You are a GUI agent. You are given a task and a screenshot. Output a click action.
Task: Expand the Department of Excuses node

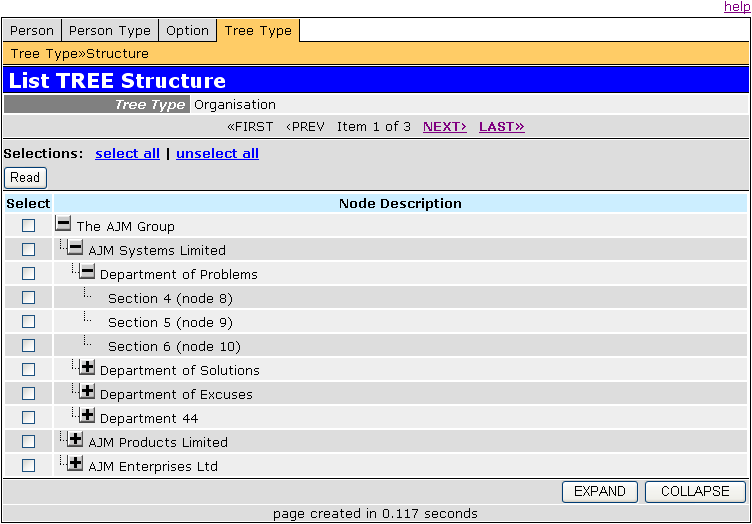pyautogui.click(x=87, y=392)
